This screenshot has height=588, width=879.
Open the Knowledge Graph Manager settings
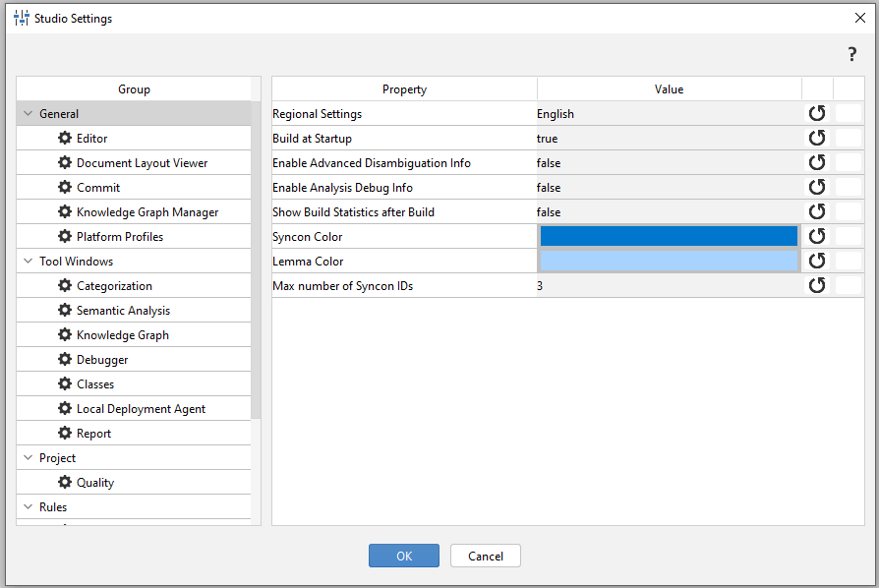coord(147,212)
